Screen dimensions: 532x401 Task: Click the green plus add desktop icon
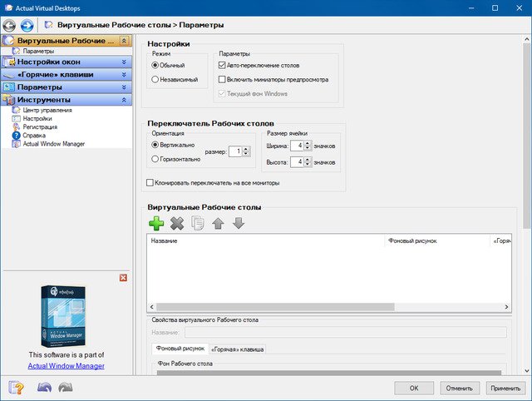pyautogui.click(x=155, y=223)
